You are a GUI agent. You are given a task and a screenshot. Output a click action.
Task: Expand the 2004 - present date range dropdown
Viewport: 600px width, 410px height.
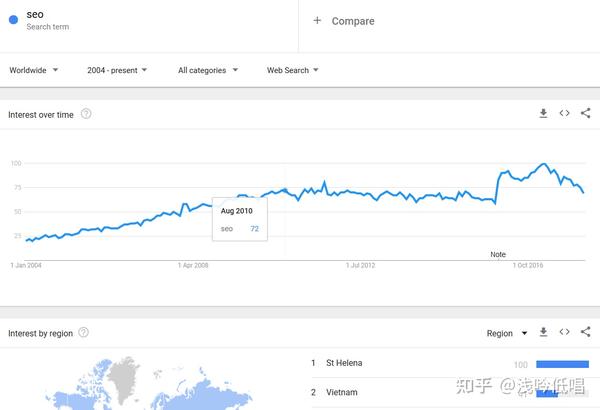[117, 70]
